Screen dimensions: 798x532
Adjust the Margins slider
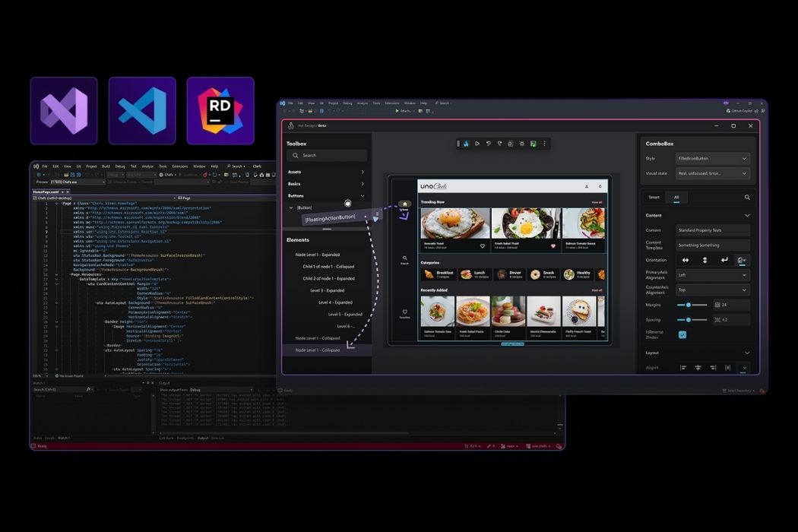coord(689,305)
